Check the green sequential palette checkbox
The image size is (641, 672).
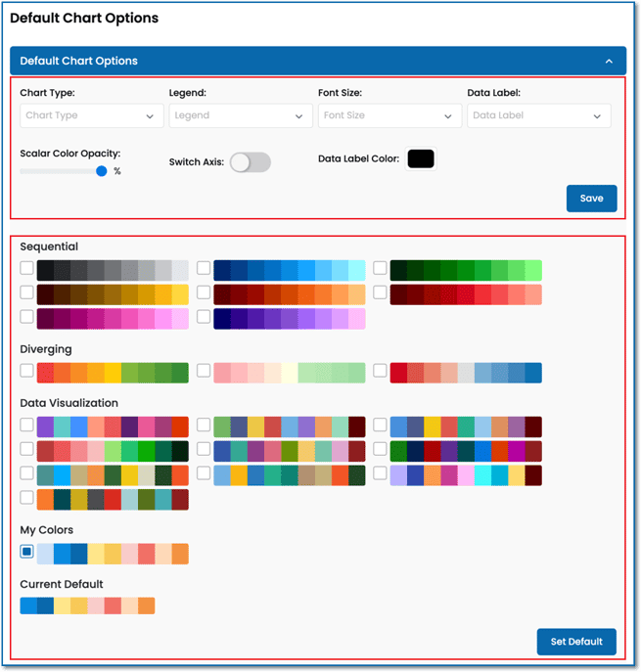tap(380, 268)
